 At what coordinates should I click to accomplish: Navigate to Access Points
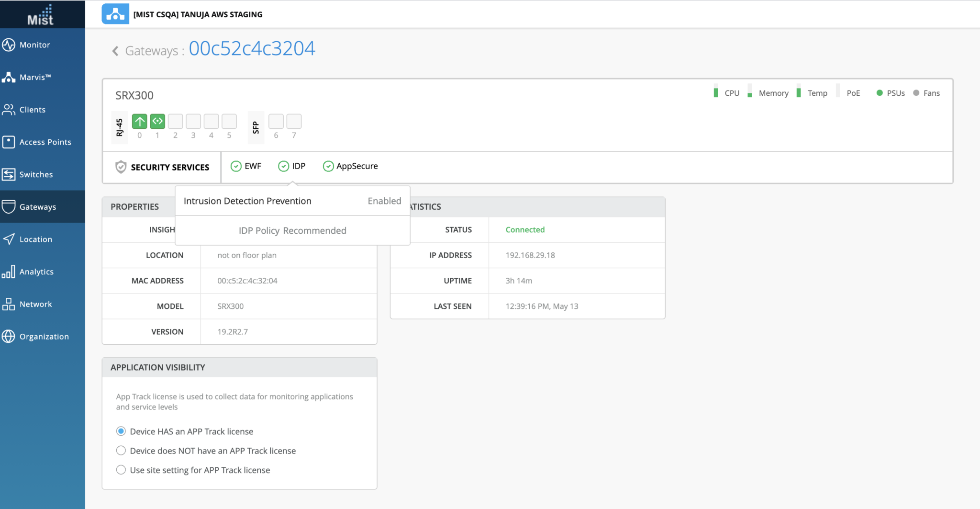45,142
